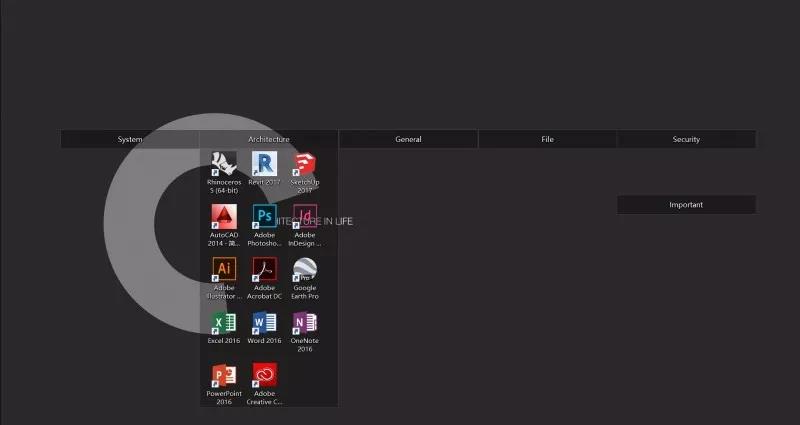This screenshot has width=800, height=425.
Task: Open the Rhinoceros 5 (64-bit) shortcut
Action: 223,165
